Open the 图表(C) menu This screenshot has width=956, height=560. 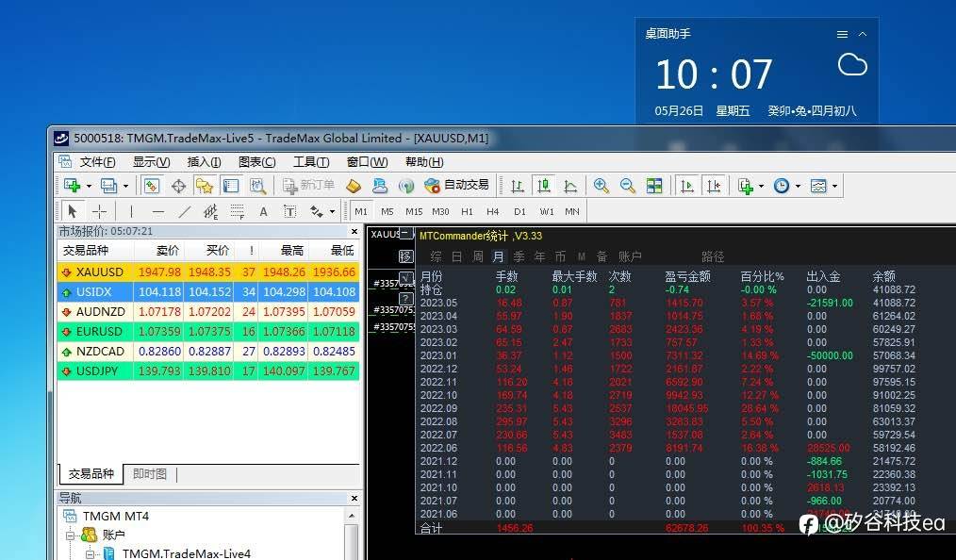(256, 162)
